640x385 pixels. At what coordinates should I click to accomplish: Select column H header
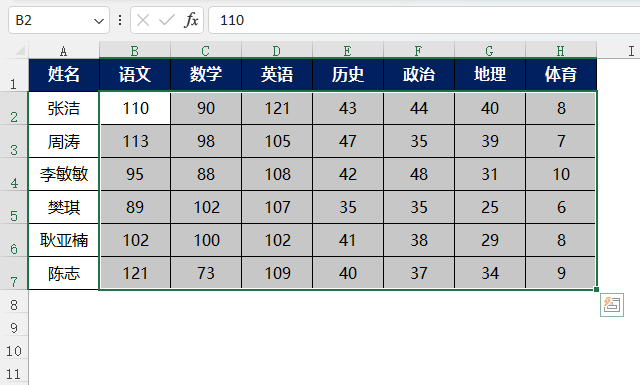click(x=561, y=51)
